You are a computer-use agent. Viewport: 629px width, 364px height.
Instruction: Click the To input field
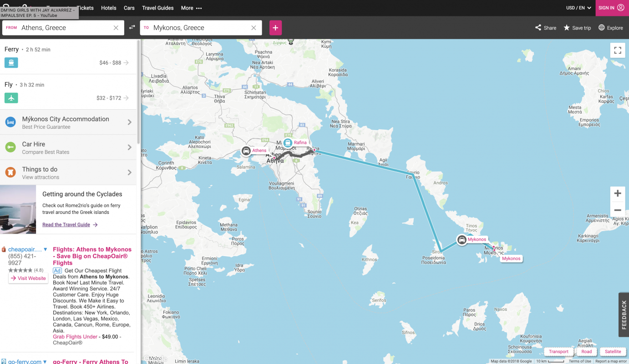[x=201, y=28]
